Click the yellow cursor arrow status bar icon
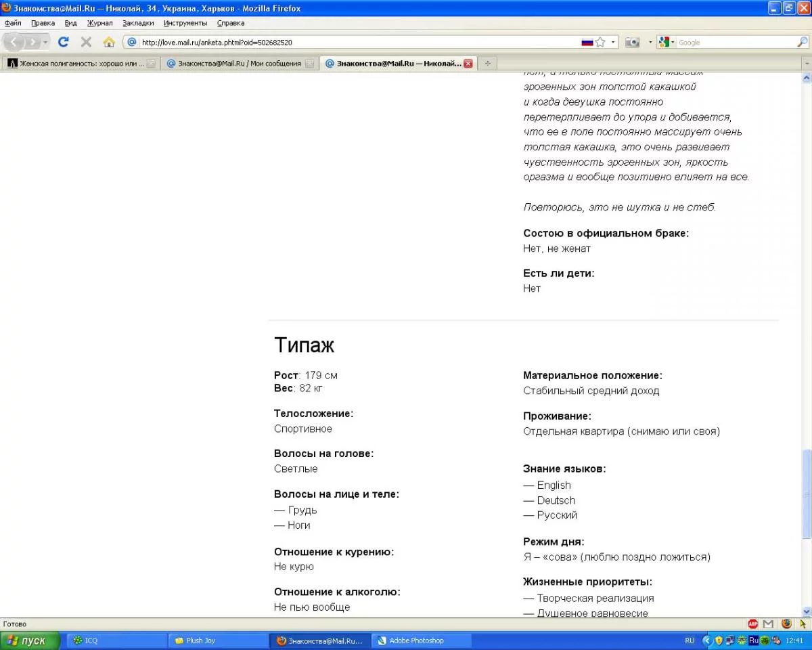Screen dimensions: 812x650 tap(803, 624)
